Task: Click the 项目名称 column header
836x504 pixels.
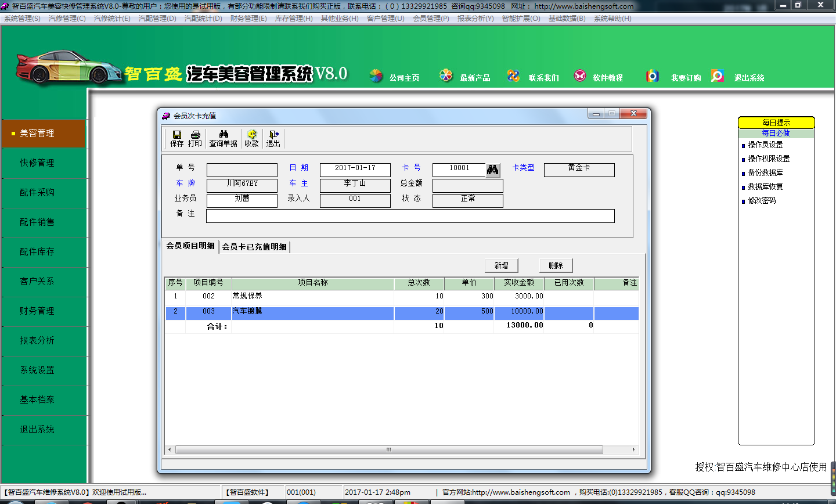Action: (313, 283)
